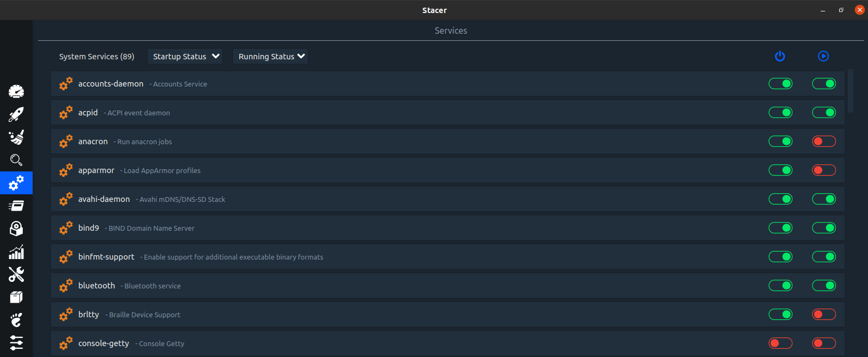Screen dimensions: 868x357
Task: Start the brltty service running toggle
Action: click(x=824, y=315)
